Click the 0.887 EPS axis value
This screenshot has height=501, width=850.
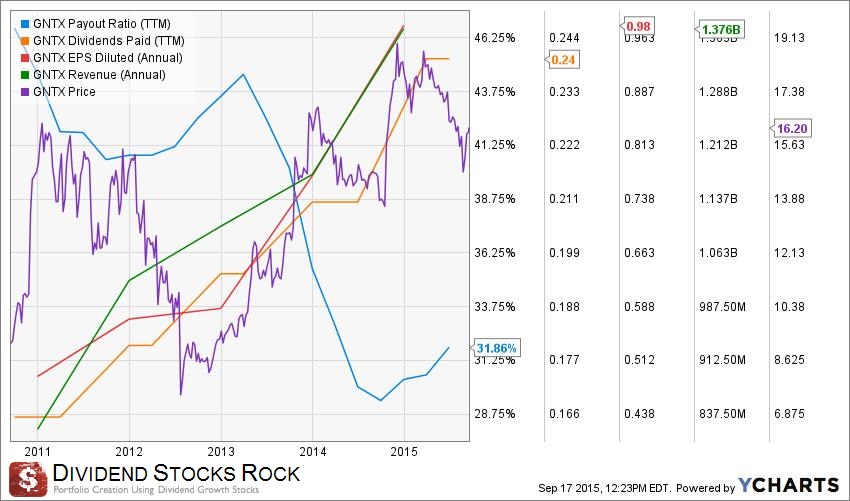(639, 92)
